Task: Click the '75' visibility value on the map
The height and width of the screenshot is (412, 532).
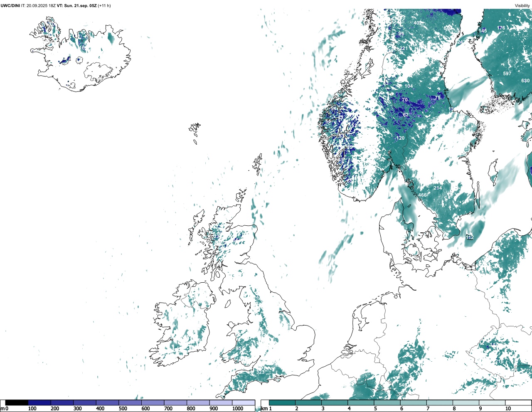Action: pos(438,98)
